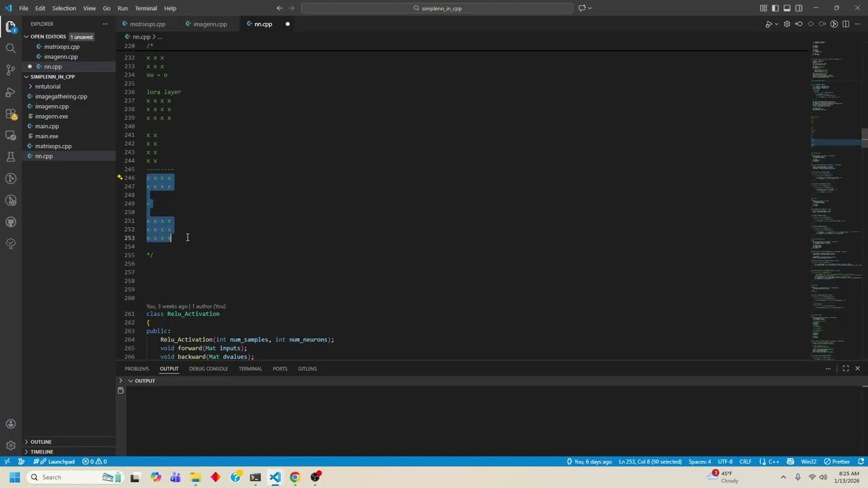This screenshot has height=488, width=868.
Task: Open the Source Control view
Action: click(10, 70)
